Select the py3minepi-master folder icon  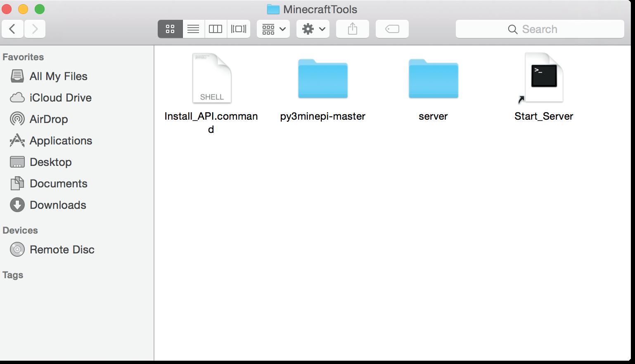pyautogui.click(x=323, y=78)
